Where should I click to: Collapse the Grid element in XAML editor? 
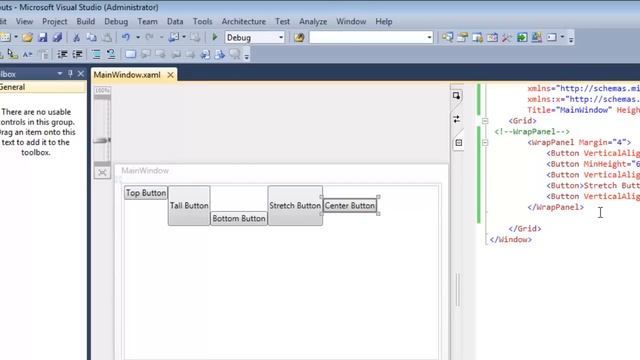pyautogui.click(x=485, y=121)
